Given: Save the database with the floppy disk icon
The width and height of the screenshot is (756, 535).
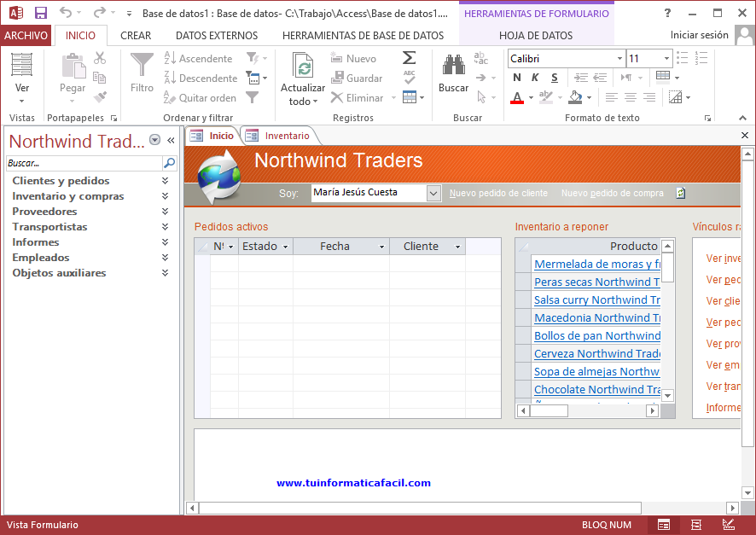Looking at the screenshot, I should (x=41, y=13).
